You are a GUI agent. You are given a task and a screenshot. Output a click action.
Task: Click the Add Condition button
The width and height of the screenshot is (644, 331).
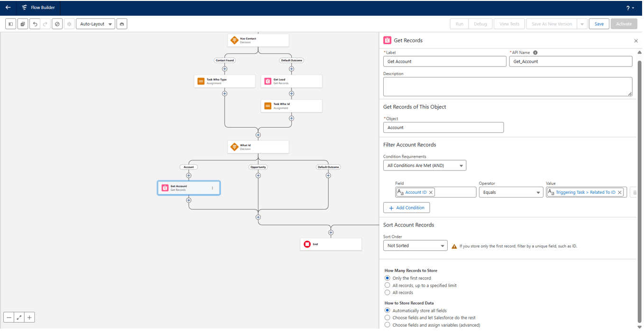(406, 208)
